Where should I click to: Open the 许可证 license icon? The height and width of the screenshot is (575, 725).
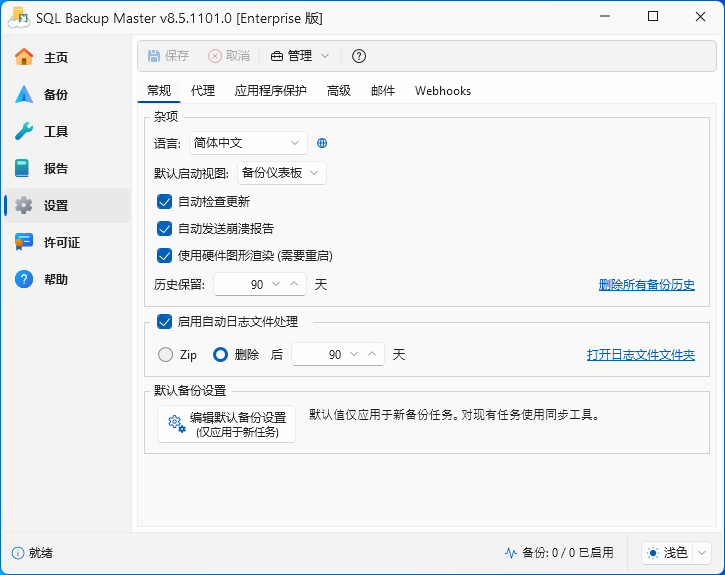[x=24, y=242]
